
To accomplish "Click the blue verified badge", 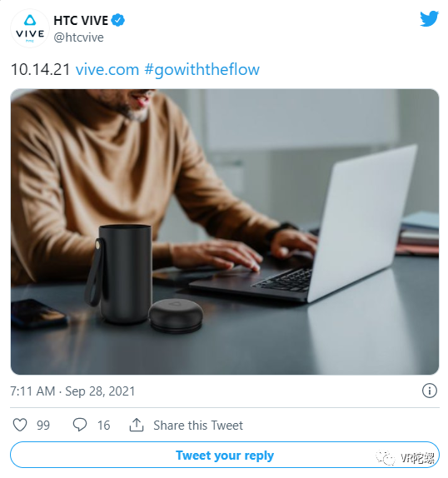I will (x=117, y=20).
